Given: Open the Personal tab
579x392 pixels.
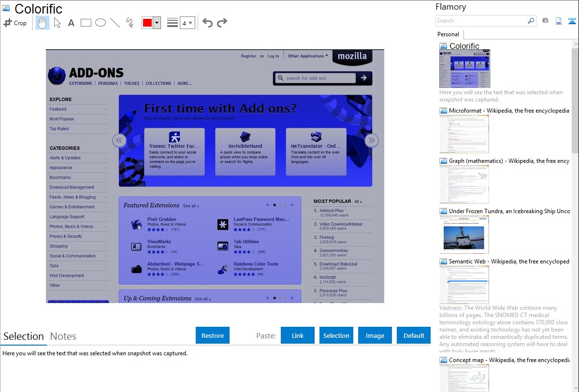Looking at the screenshot, I should [448, 34].
